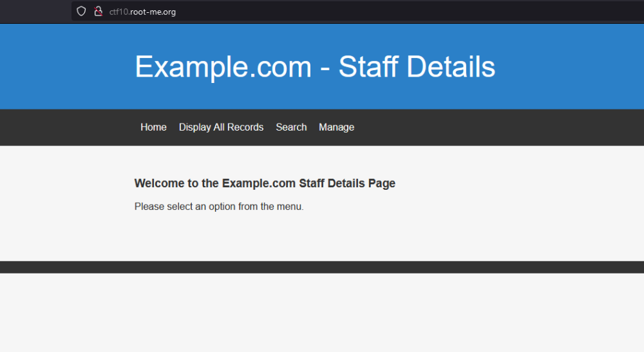Click the Welcome to Example.com heading
Image resolution: width=644 pixels, height=352 pixels.
(265, 183)
